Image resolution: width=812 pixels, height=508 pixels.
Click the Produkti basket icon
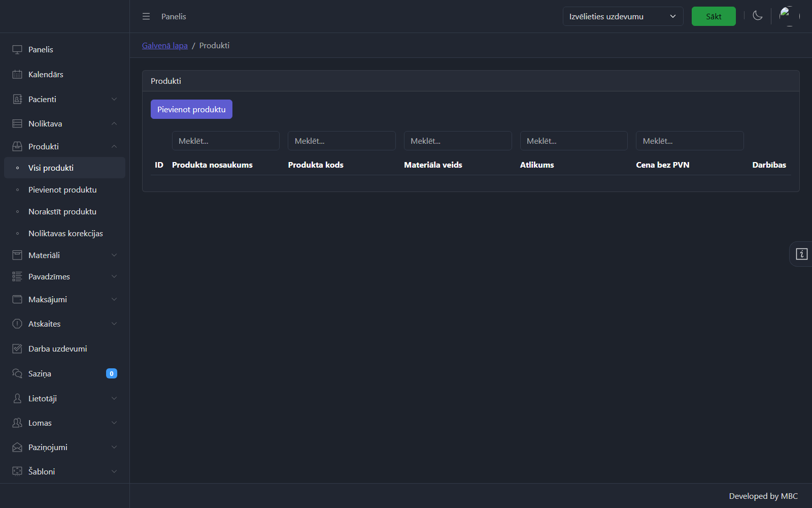[17, 146]
